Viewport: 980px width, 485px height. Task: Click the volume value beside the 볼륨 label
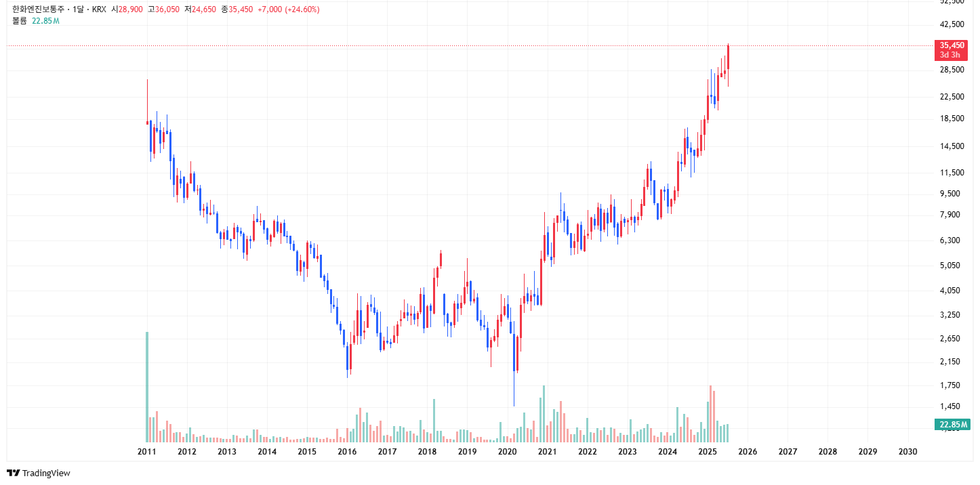coord(46,21)
